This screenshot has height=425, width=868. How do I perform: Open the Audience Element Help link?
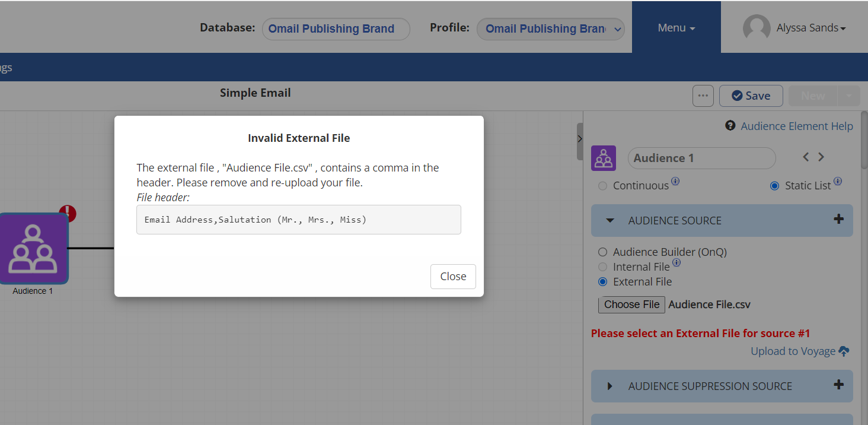click(x=796, y=126)
